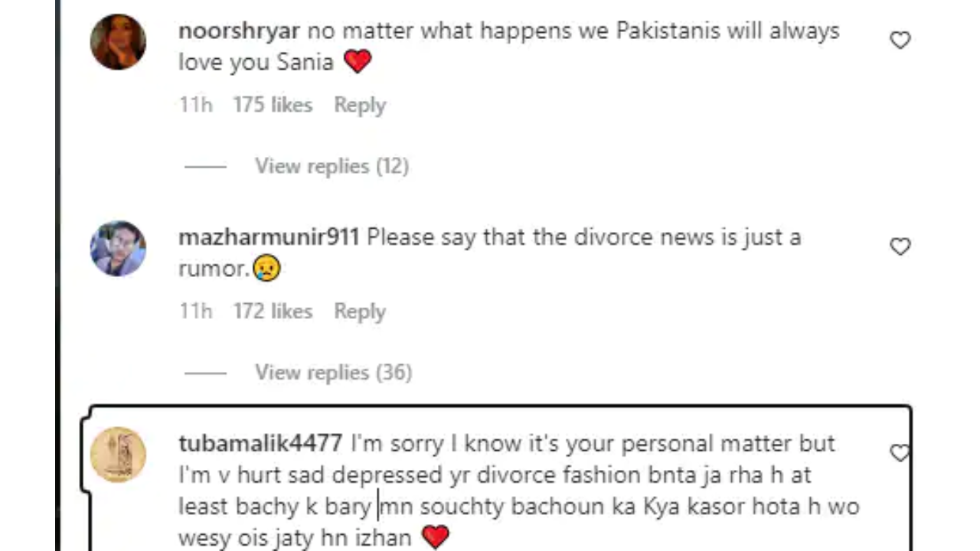Visit the tubamalik4477 username link
This screenshot has width=980, height=551.
click(260, 444)
